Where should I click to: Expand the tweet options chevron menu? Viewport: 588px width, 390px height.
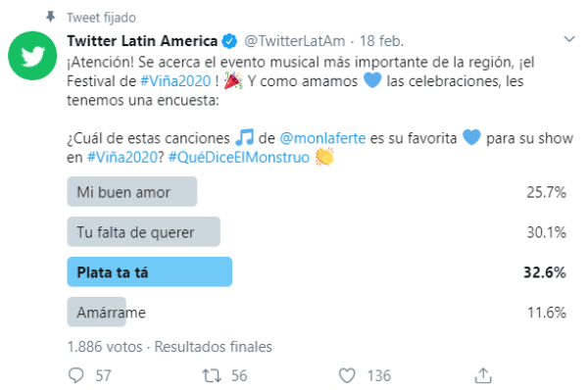[569, 39]
